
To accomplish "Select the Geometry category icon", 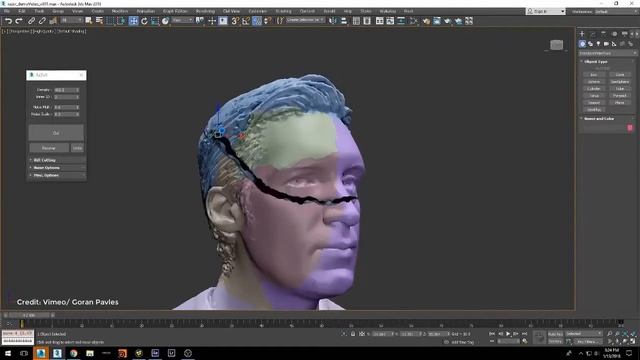I will point(582,44).
